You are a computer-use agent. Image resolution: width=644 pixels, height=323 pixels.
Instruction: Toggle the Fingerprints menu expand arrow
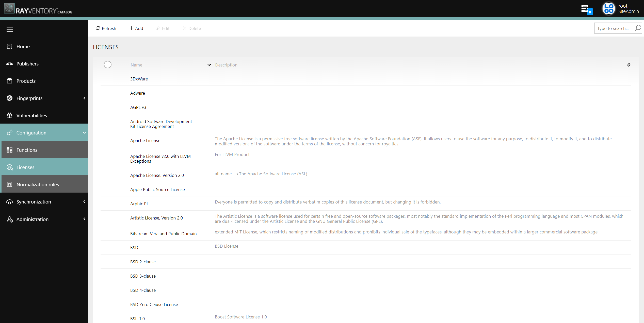pyautogui.click(x=85, y=98)
